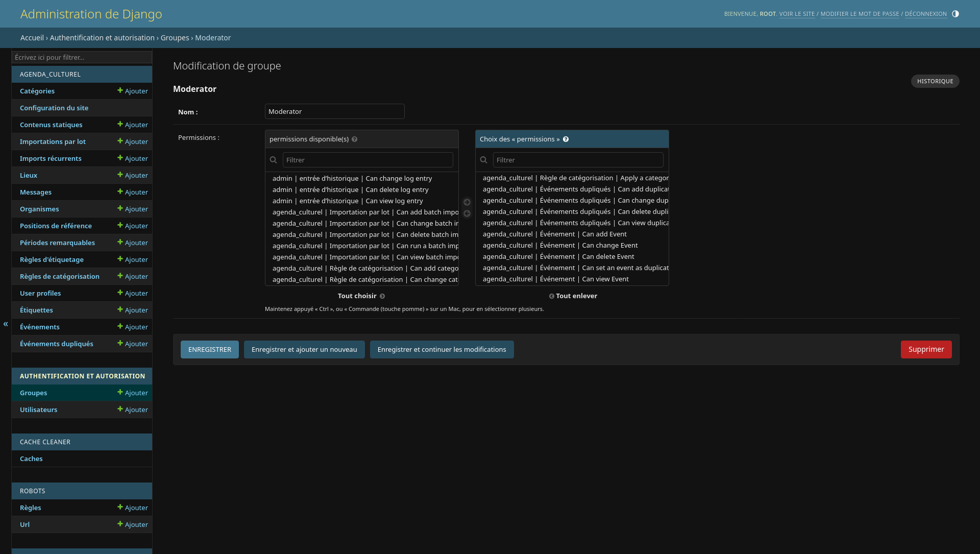Click Ajouter next to Événements dupliqués
This screenshot has height=554, width=980.
133,344
